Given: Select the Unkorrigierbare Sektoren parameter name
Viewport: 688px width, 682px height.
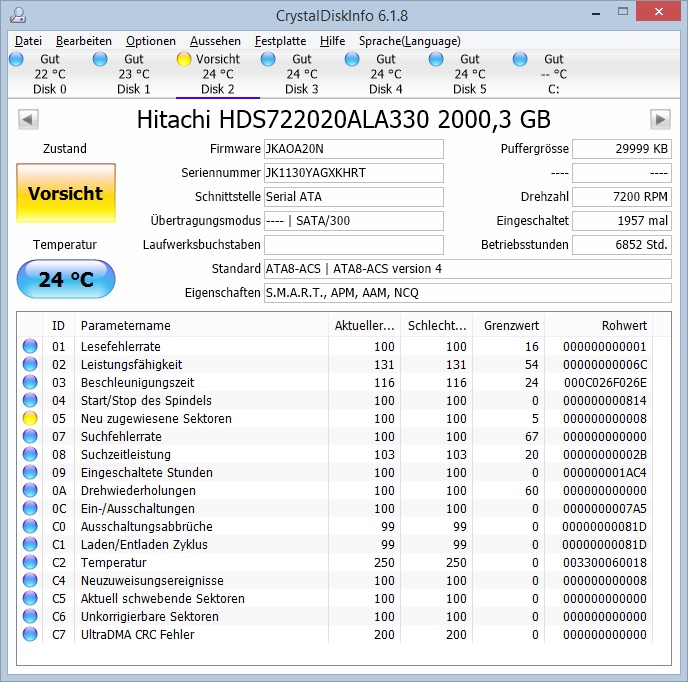Looking at the screenshot, I should [x=150, y=616].
